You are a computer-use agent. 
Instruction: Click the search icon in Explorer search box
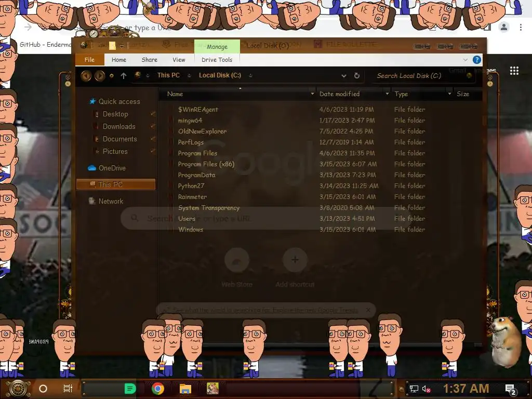469,76
